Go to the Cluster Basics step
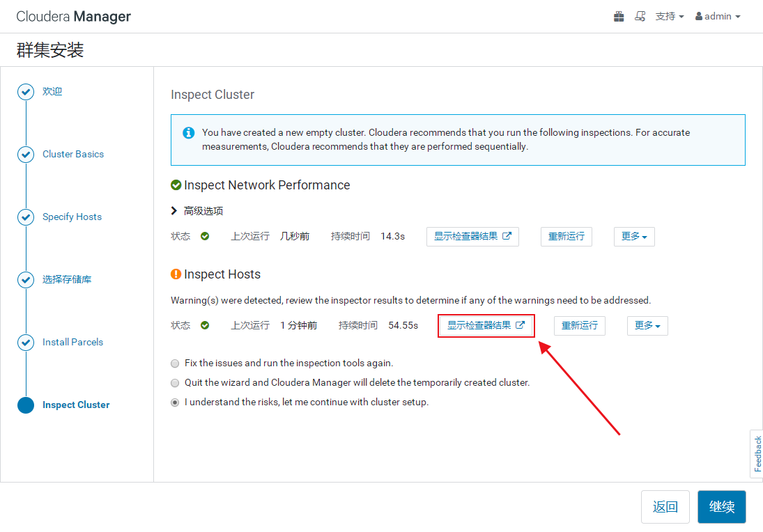 coord(73,154)
